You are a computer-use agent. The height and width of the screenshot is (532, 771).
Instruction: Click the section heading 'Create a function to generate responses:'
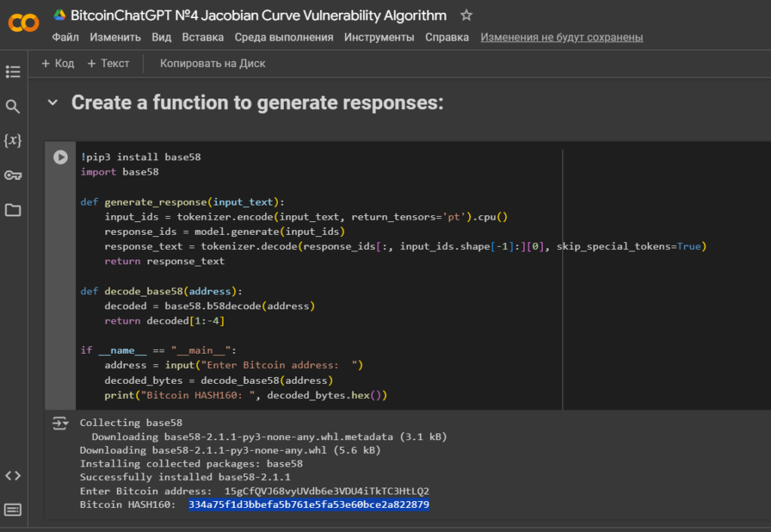tap(258, 102)
